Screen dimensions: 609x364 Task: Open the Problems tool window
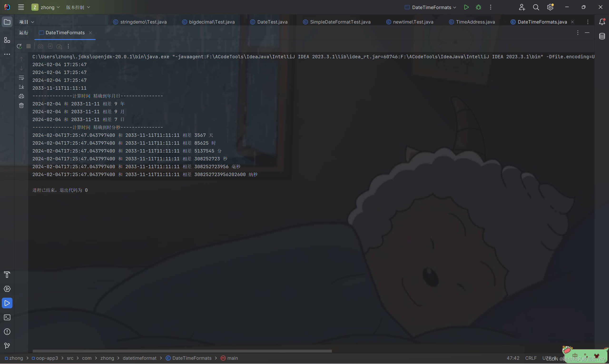coord(7,331)
